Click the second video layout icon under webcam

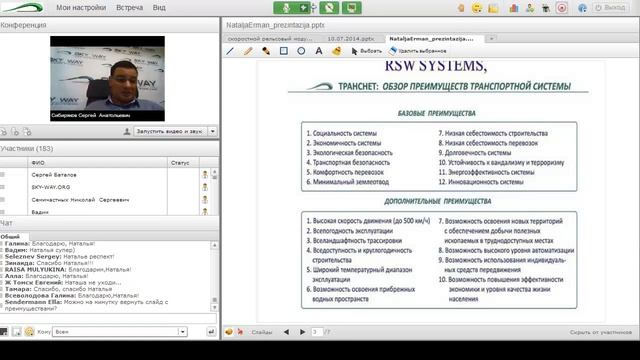tap(16, 132)
